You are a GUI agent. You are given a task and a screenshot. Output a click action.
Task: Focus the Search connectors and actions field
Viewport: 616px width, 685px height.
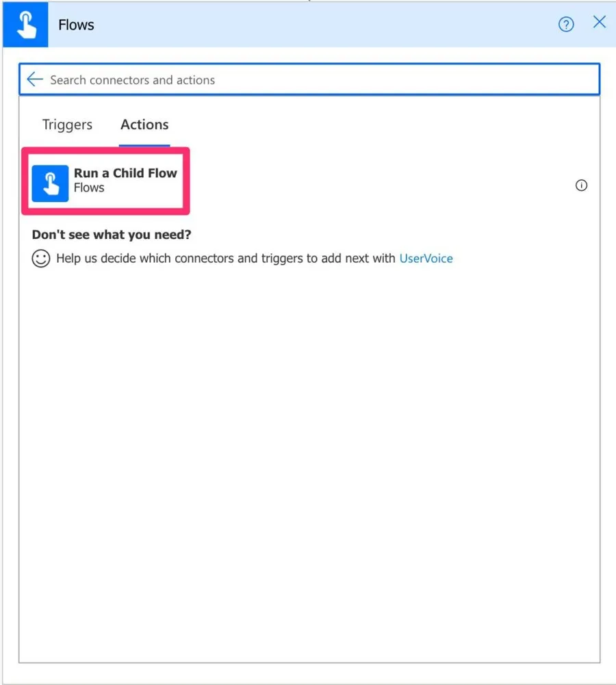[308, 80]
